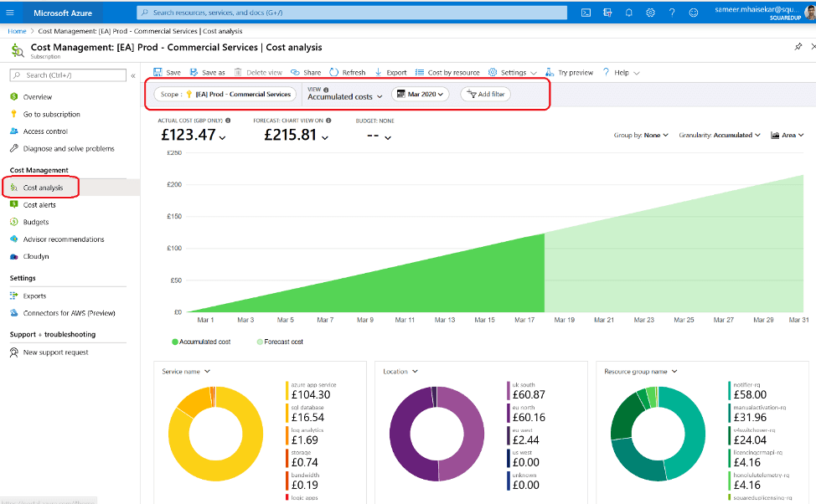Screen dimensions: 816x504
Task: Open Connectors for AWS (Preview)
Action: 70,313
